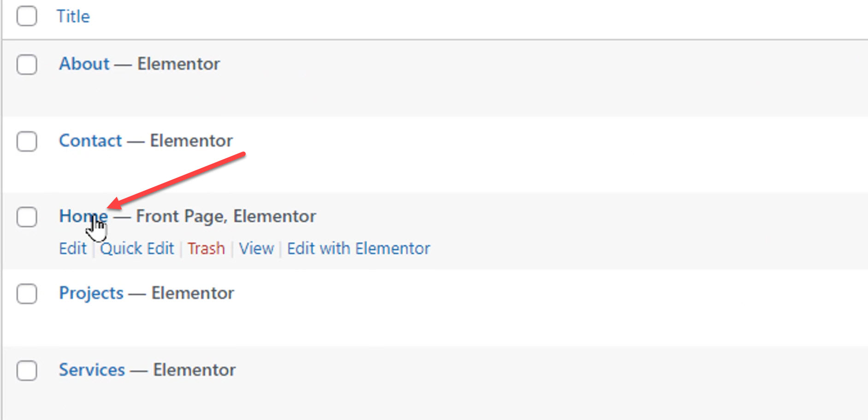Check the Services page checkbox

27,370
